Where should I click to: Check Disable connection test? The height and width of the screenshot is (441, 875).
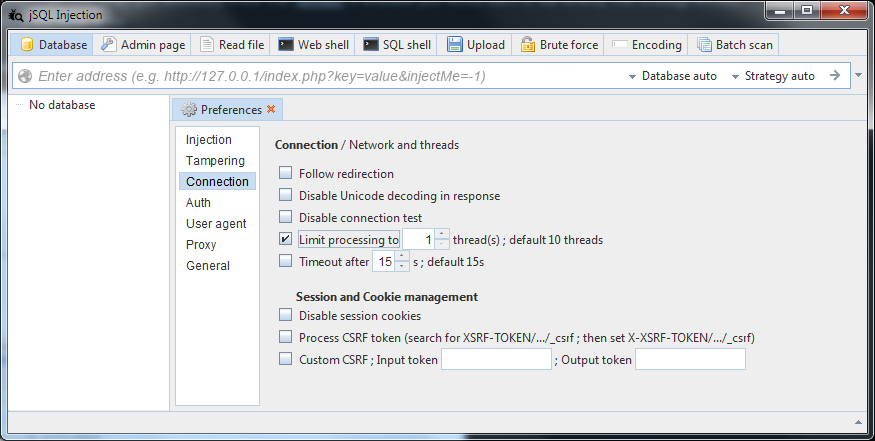[286, 217]
